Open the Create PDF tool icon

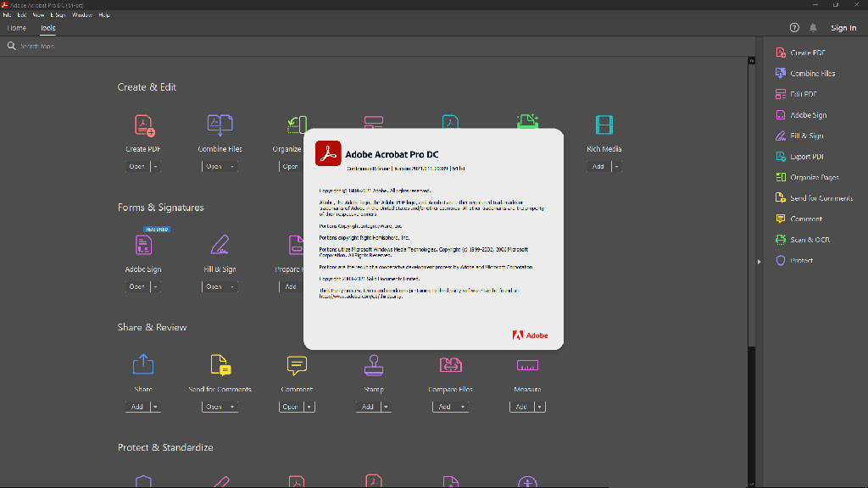coord(144,125)
